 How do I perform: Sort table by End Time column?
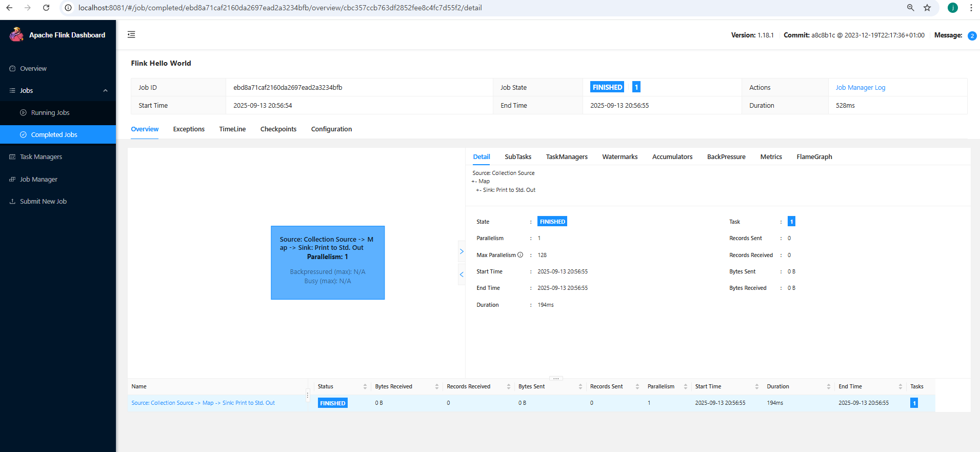(x=900, y=387)
